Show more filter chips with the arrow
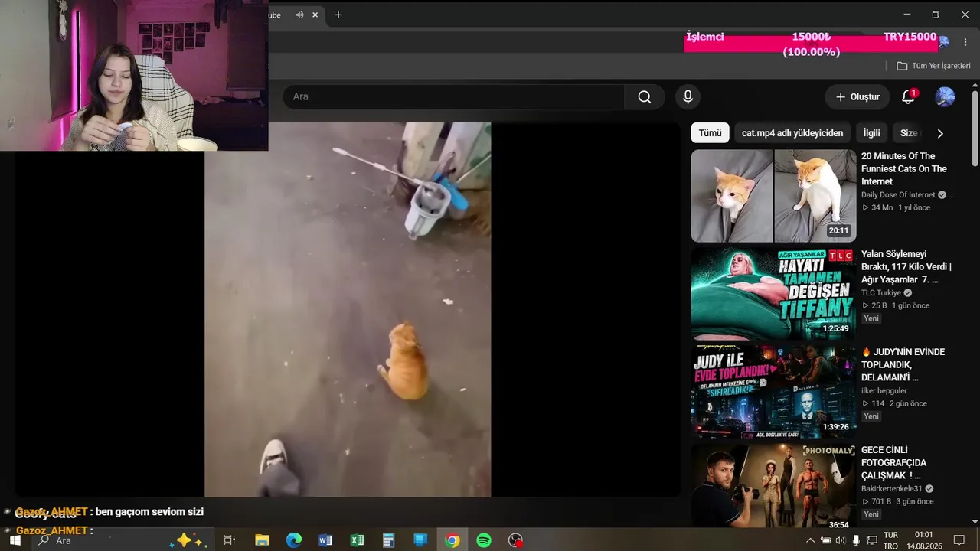Screen dimensions: 980x551 point(940,133)
